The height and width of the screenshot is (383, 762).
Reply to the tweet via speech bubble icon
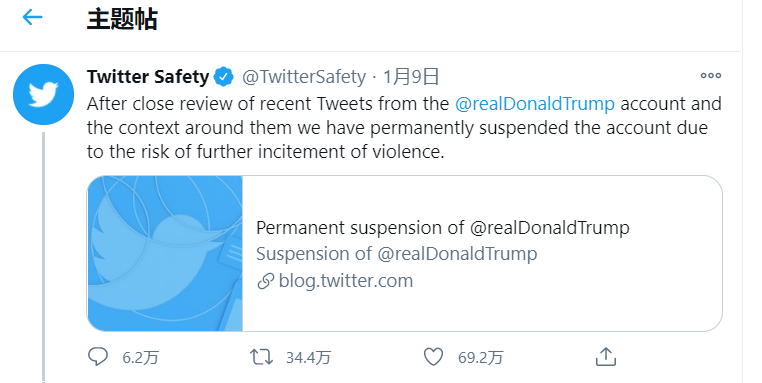[x=98, y=357]
